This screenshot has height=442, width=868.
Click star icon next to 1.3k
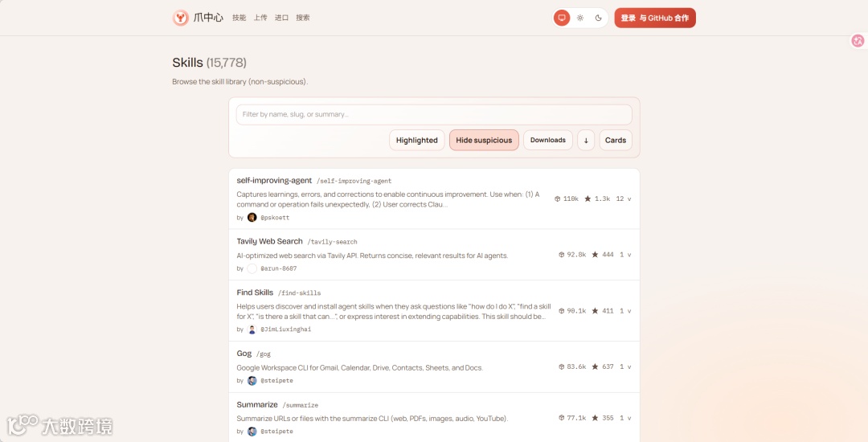[x=588, y=198]
